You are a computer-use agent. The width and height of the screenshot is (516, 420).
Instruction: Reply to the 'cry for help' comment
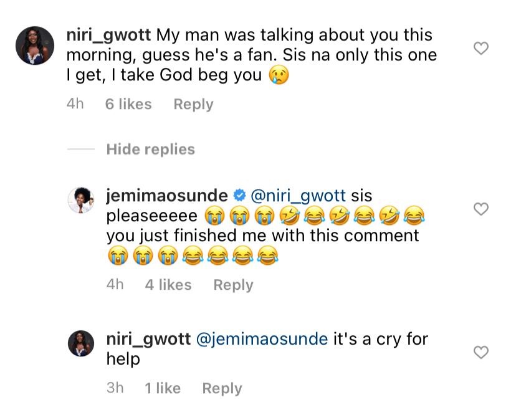pos(222,388)
